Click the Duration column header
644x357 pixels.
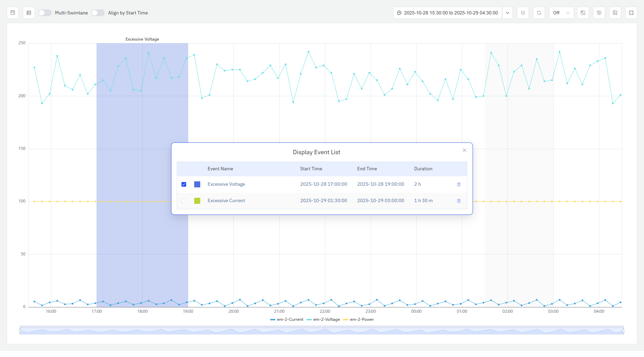click(423, 169)
